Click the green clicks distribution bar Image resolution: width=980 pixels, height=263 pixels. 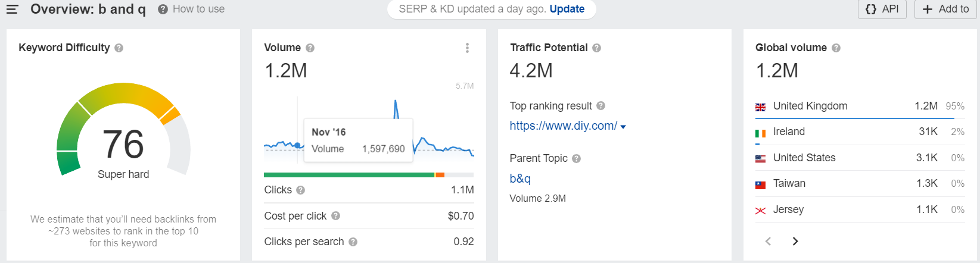(x=349, y=175)
